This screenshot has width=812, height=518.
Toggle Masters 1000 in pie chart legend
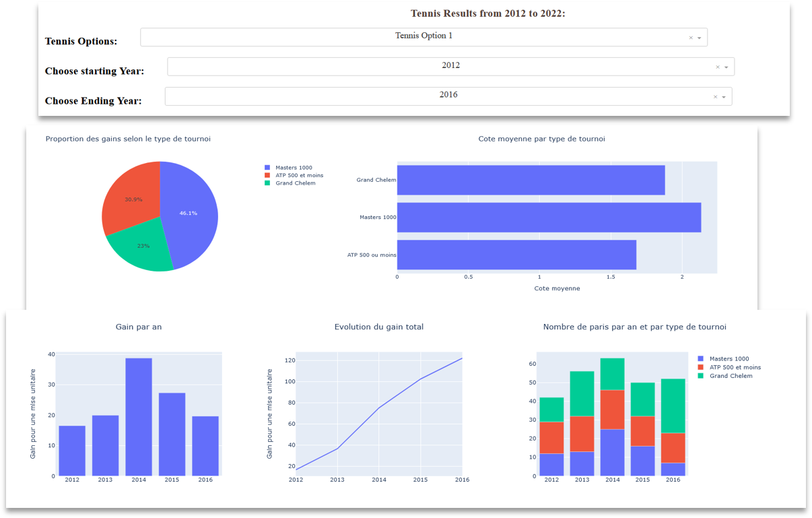(x=289, y=168)
